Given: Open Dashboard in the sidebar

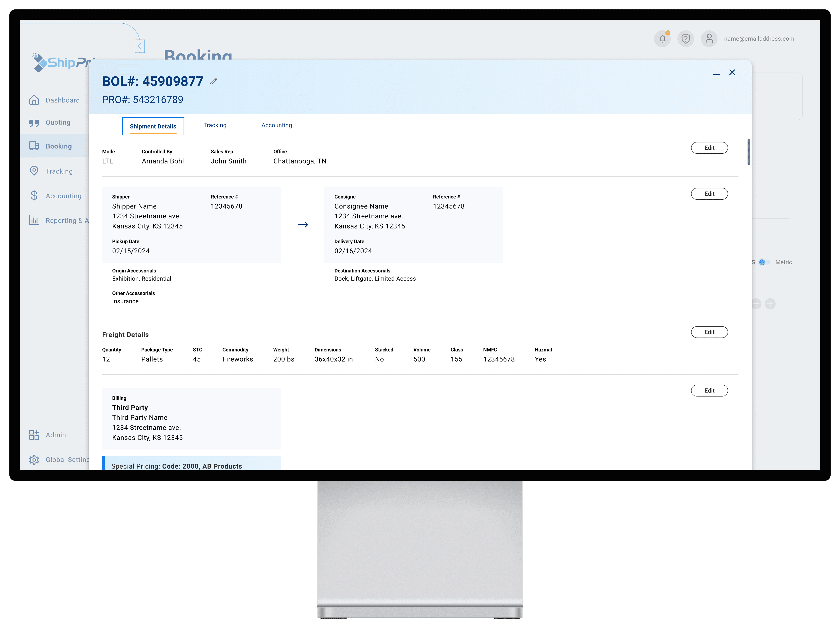Looking at the screenshot, I should coord(63,100).
